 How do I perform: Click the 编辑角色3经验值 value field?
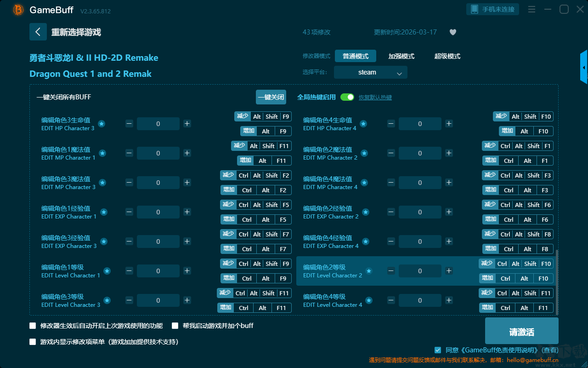(x=158, y=241)
